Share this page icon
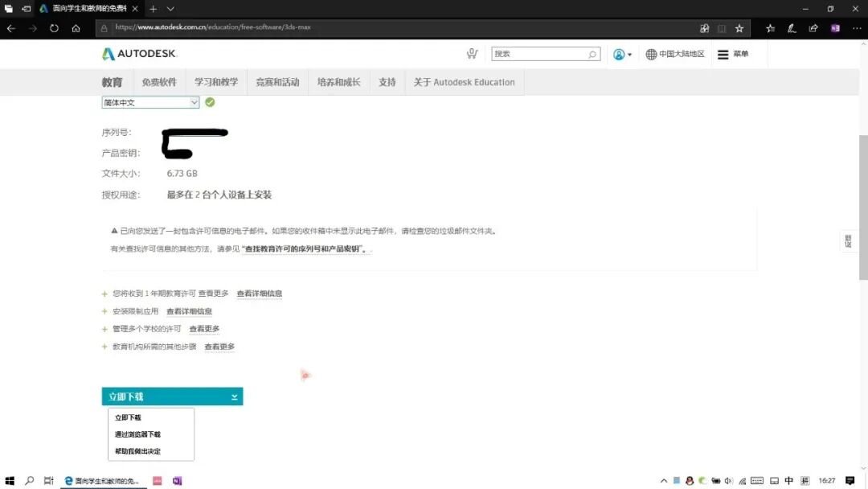 click(813, 28)
